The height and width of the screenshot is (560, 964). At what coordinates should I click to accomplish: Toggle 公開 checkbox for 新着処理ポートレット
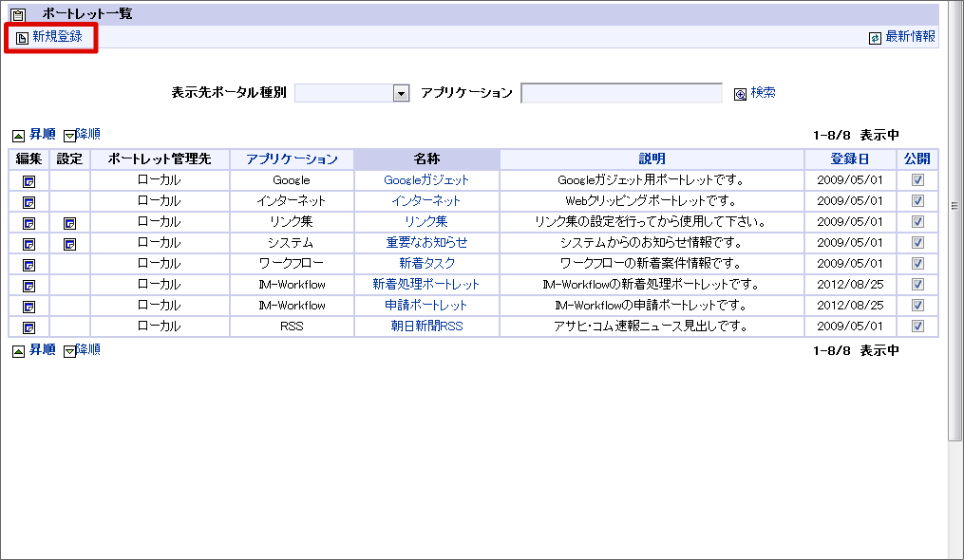point(917,285)
